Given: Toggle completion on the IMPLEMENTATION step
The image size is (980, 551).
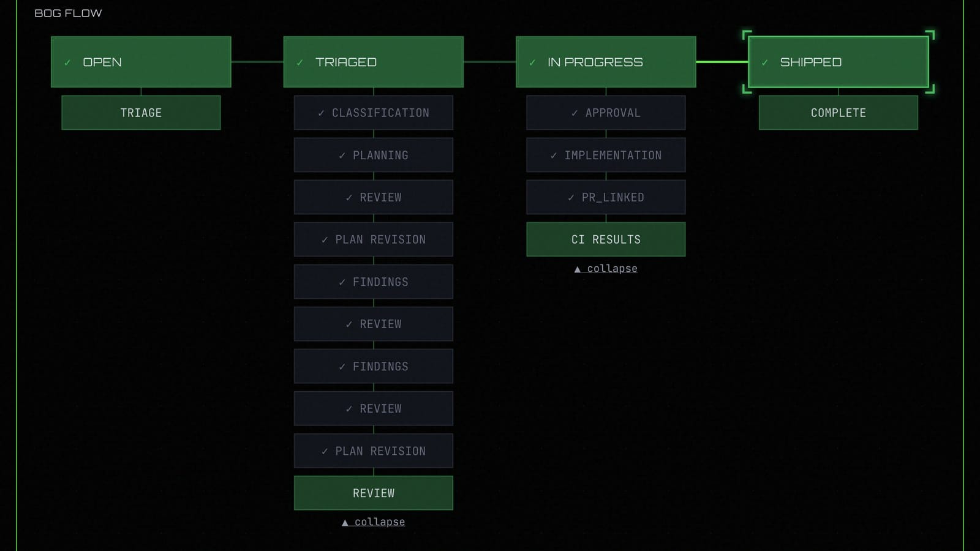Looking at the screenshot, I should [x=606, y=155].
